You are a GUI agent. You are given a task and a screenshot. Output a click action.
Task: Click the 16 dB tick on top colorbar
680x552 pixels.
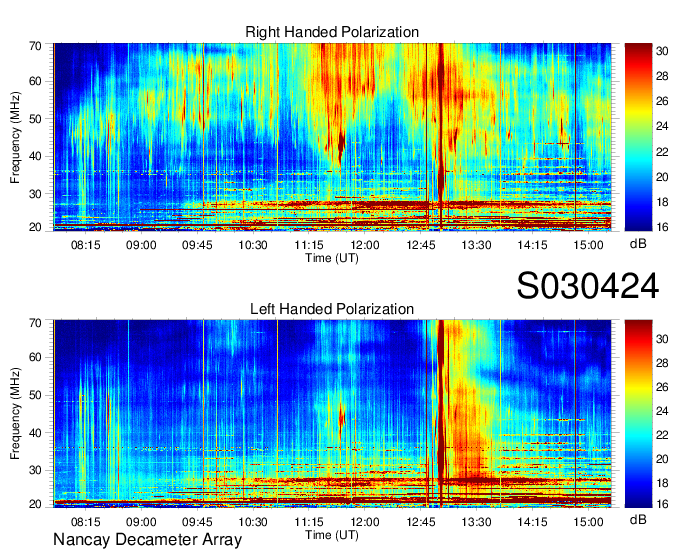coord(662,227)
